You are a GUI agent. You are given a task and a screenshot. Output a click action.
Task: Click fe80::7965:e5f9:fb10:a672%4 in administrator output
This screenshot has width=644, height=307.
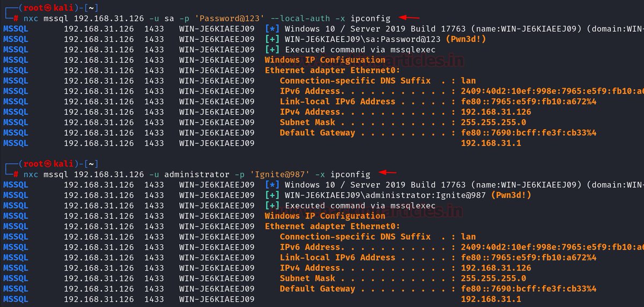pos(529,257)
